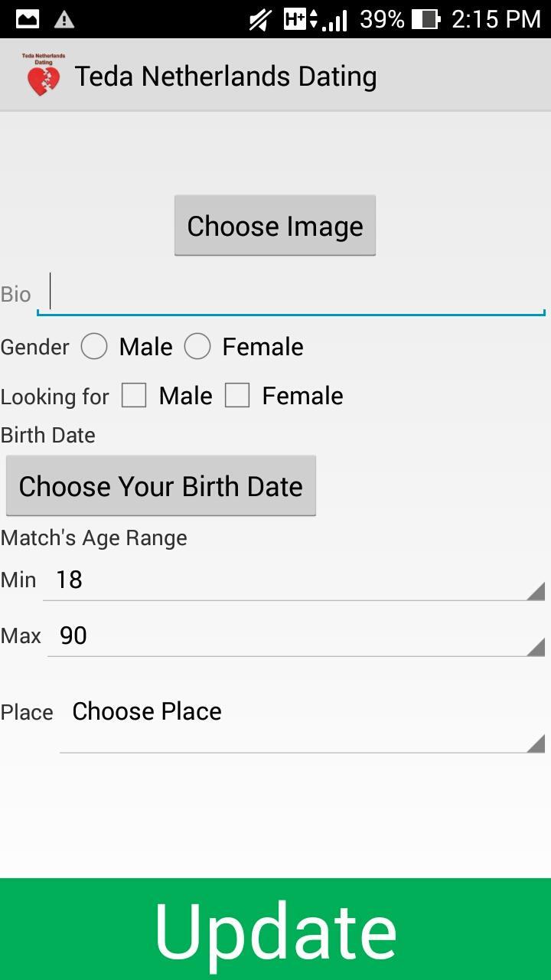Tap the clock showing 2:15 PM
The height and width of the screenshot is (980, 551).
pyautogui.click(x=496, y=19)
